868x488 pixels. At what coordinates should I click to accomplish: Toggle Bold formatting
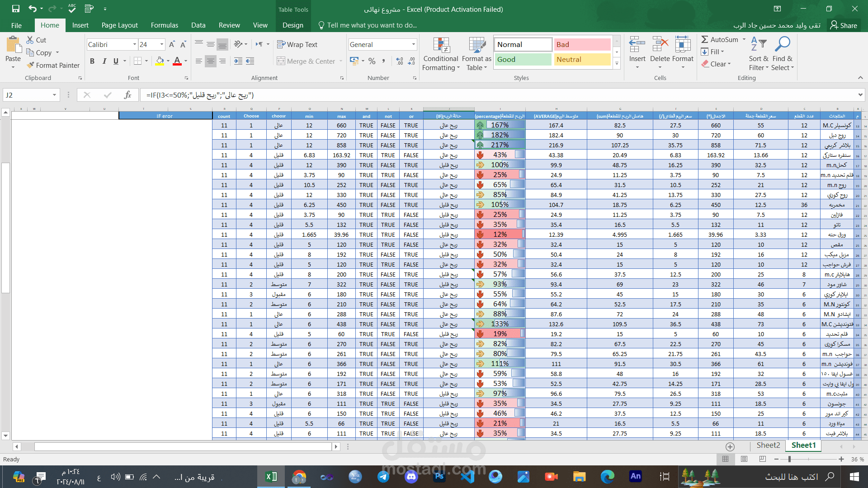(92, 61)
